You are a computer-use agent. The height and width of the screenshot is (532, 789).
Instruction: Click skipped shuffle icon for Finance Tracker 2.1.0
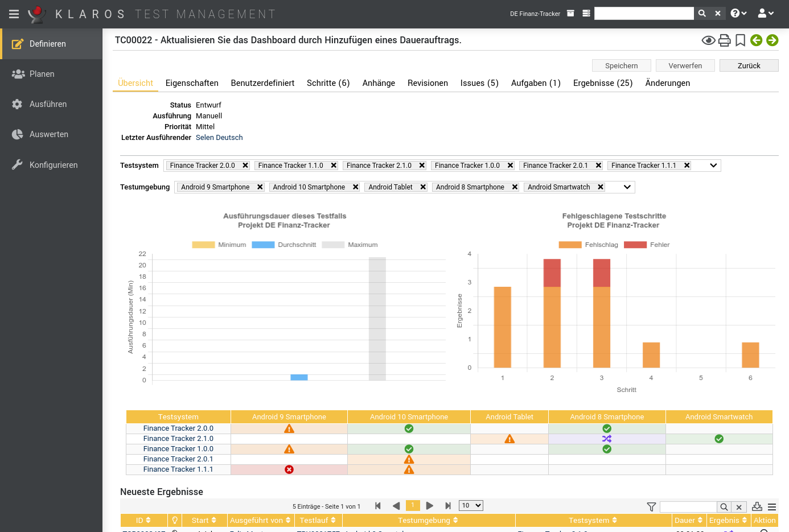click(x=607, y=439)
